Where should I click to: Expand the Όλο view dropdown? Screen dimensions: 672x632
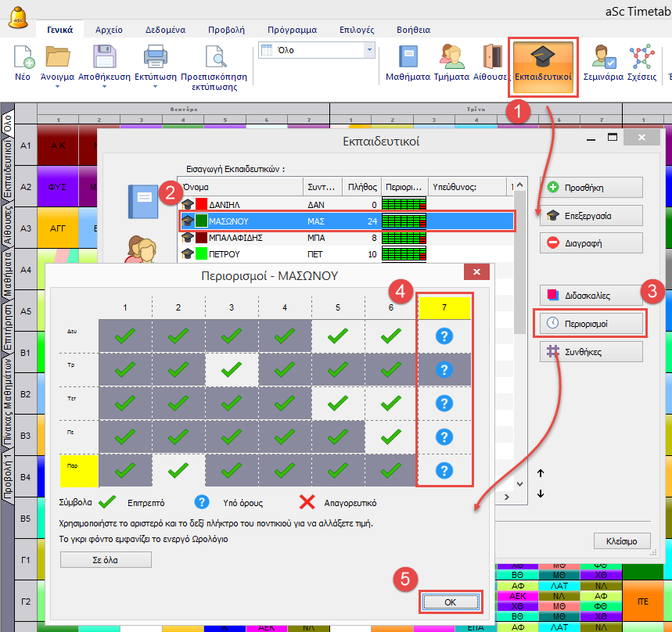[369, 50]
